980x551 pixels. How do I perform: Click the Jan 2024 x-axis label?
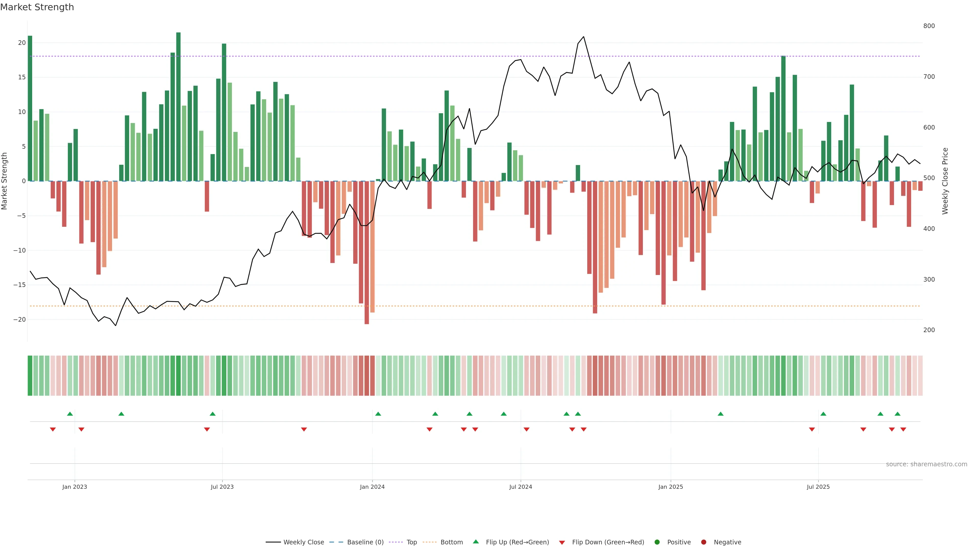372,487
